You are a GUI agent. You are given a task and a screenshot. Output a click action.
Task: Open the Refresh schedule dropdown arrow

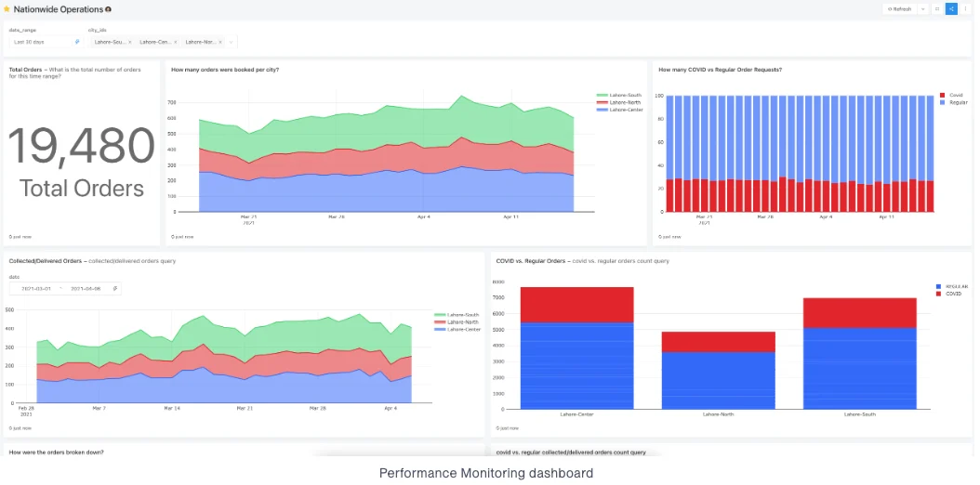(923, 8)
